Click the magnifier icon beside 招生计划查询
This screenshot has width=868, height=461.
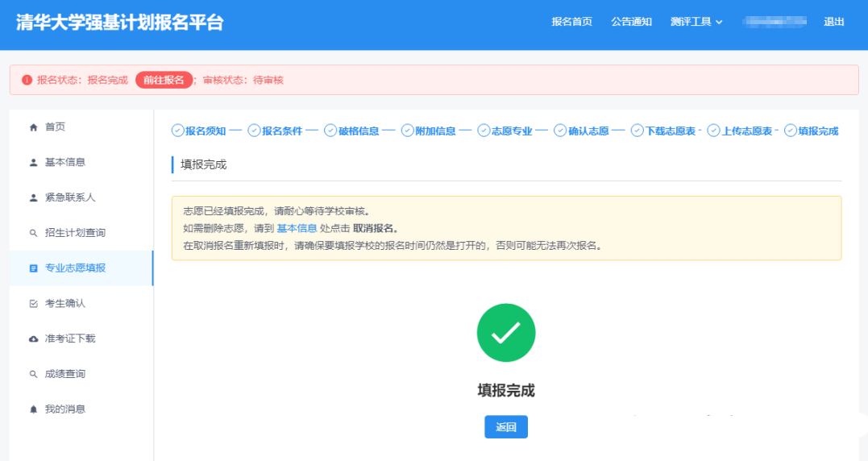(33, 233)
